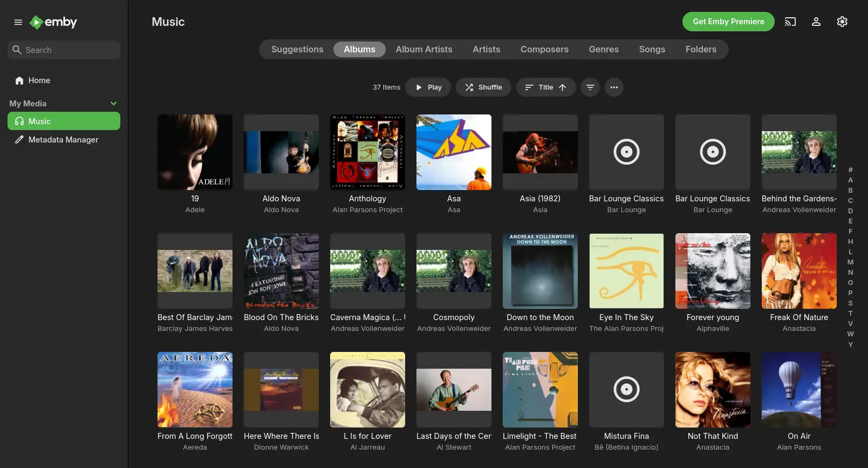Open Metadata Manager from sidebar
This screenshot has width=868, height=468.
tap(63, 140)
